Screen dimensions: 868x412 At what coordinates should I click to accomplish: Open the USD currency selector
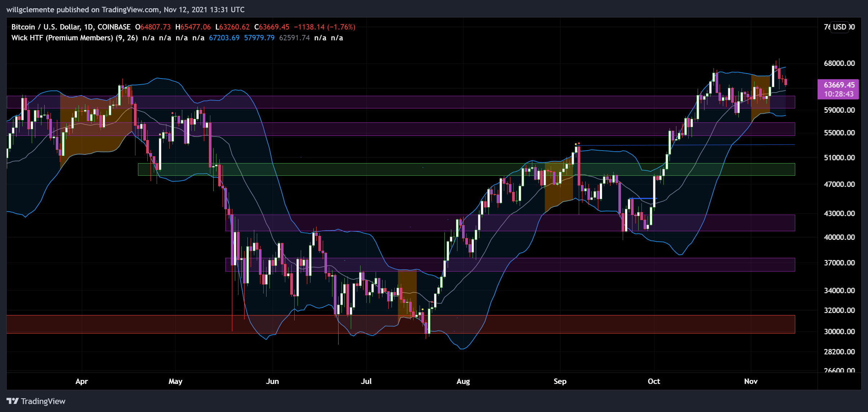(839, 27)
